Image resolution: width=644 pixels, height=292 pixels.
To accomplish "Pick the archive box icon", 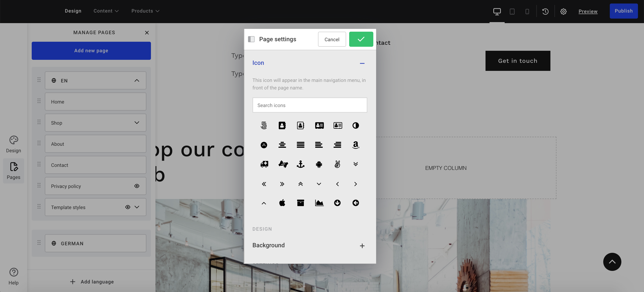I will coord(300,203).
